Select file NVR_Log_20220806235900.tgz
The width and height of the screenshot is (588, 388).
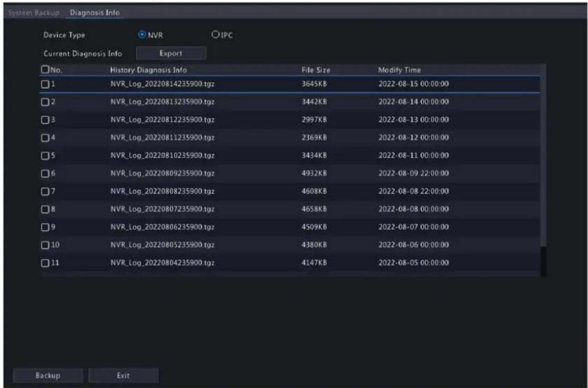click(162, 227)
